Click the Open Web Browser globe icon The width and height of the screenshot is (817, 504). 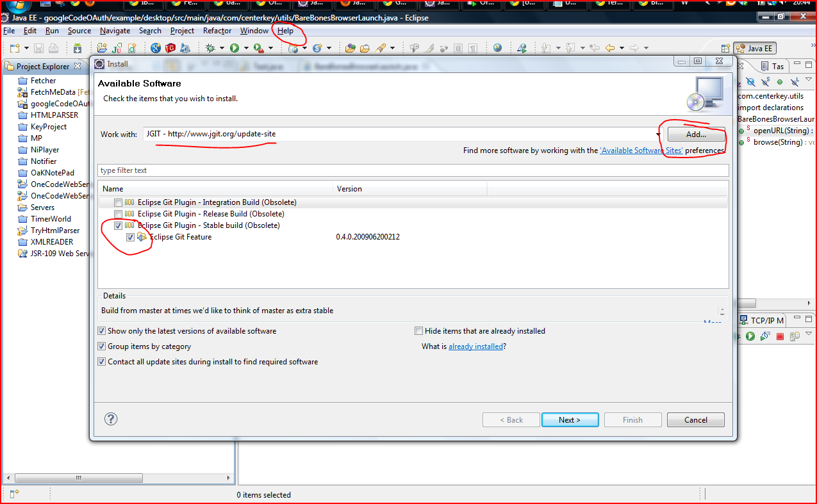point(498,48)
